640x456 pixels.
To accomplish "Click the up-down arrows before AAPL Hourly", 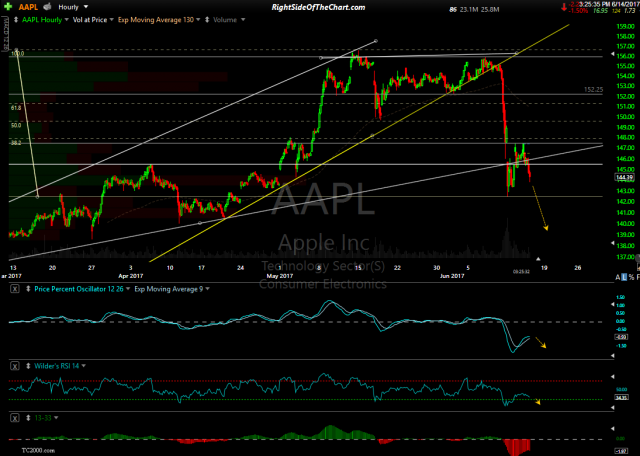I will tap(16, 19).
